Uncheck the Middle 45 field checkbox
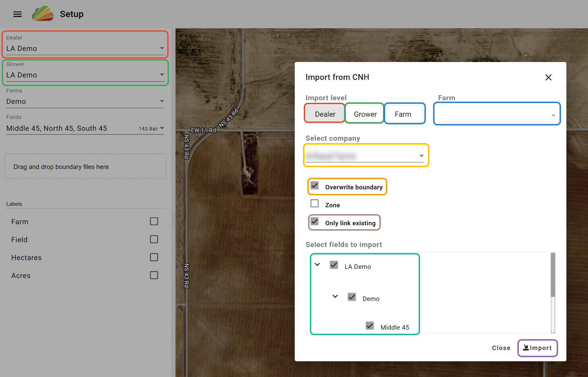Image resolution: width=588 pixels, height=377 pixels. coord(370,326)
